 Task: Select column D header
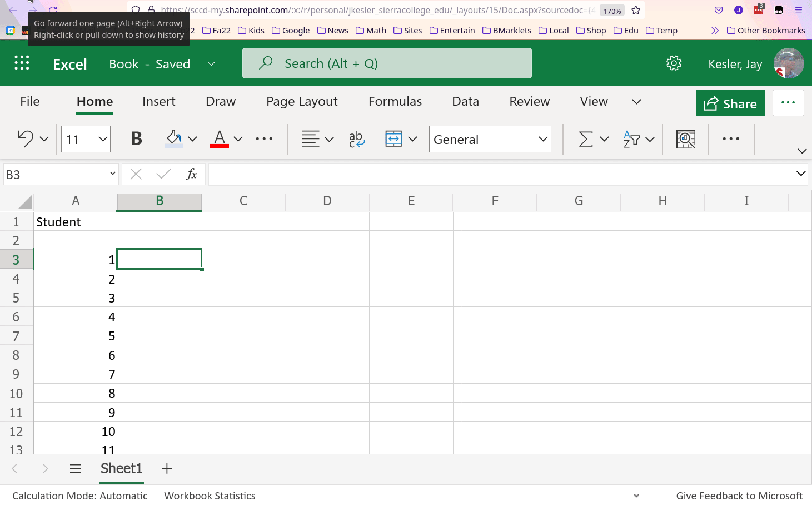(327, 201)
